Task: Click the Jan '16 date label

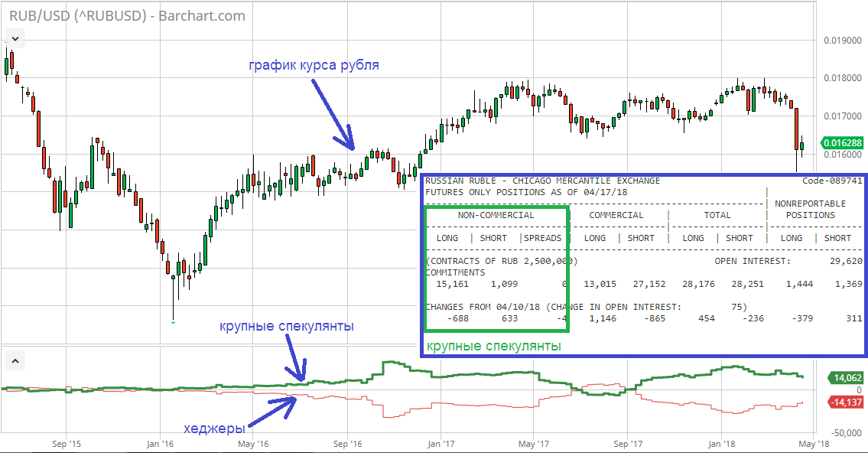Action: point(160,444)
